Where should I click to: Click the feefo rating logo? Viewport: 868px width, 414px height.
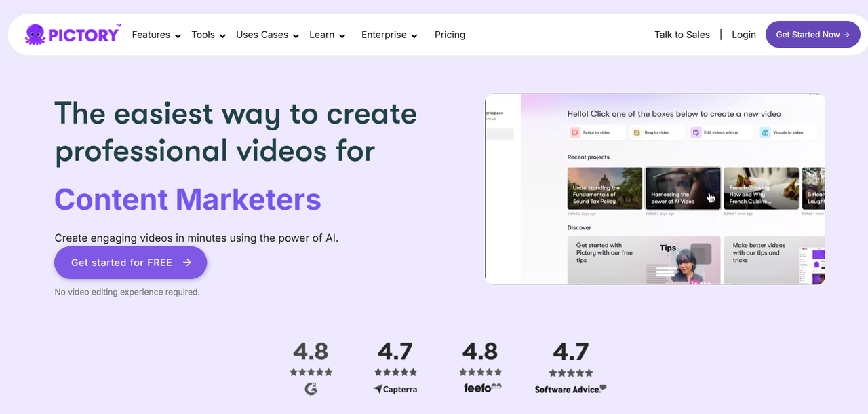click(482, 388)
